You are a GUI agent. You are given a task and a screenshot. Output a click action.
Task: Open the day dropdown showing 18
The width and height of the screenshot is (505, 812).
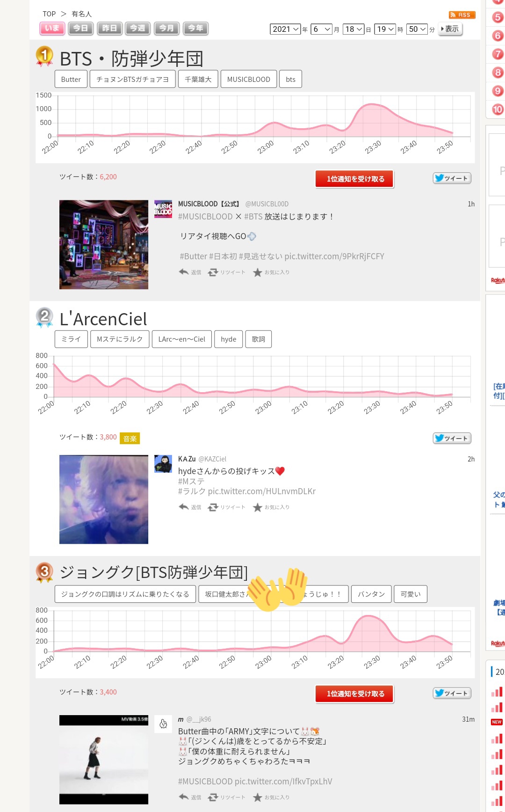click(x=353, y=29)
